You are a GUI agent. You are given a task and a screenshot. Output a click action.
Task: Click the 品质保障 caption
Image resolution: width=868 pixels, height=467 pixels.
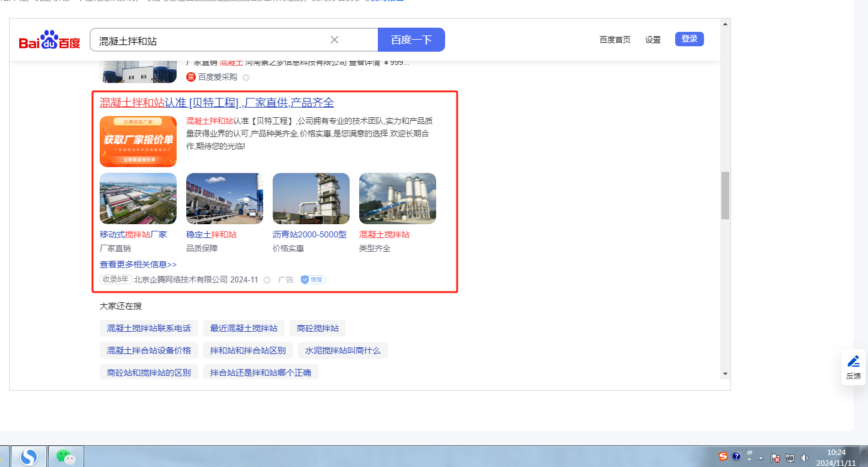coord(202,248)
